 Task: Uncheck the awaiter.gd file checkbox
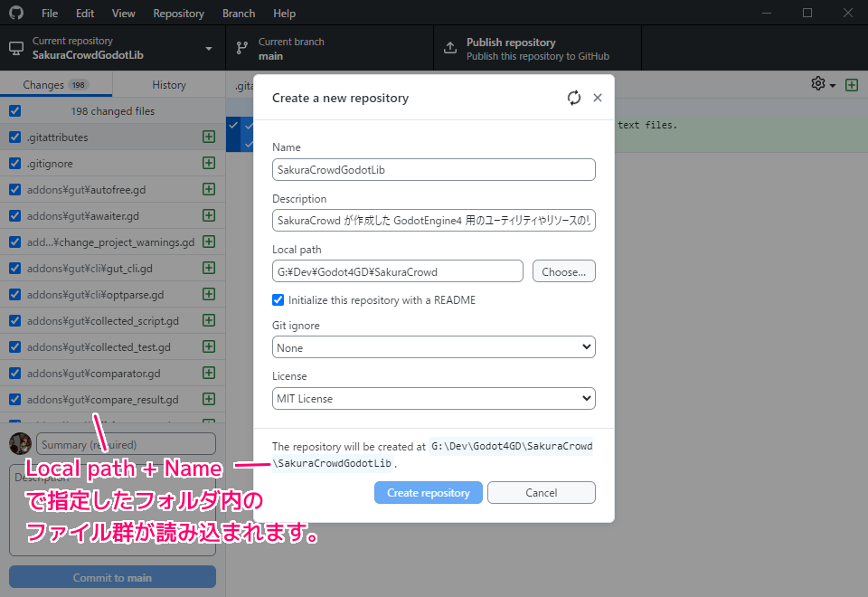(x=15, y=216)
